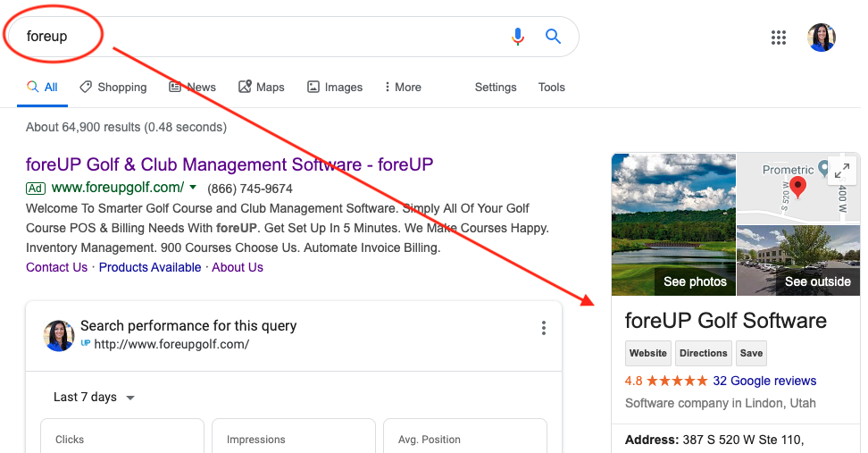This screenshot has height=453, width=868.
Task: Click the See photos thumbnail
Action: click(673, 224)
